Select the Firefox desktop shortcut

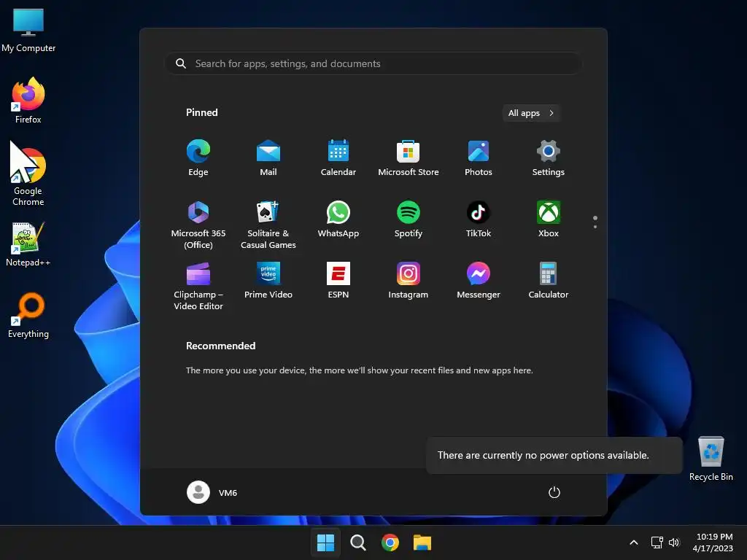point(28,101)
